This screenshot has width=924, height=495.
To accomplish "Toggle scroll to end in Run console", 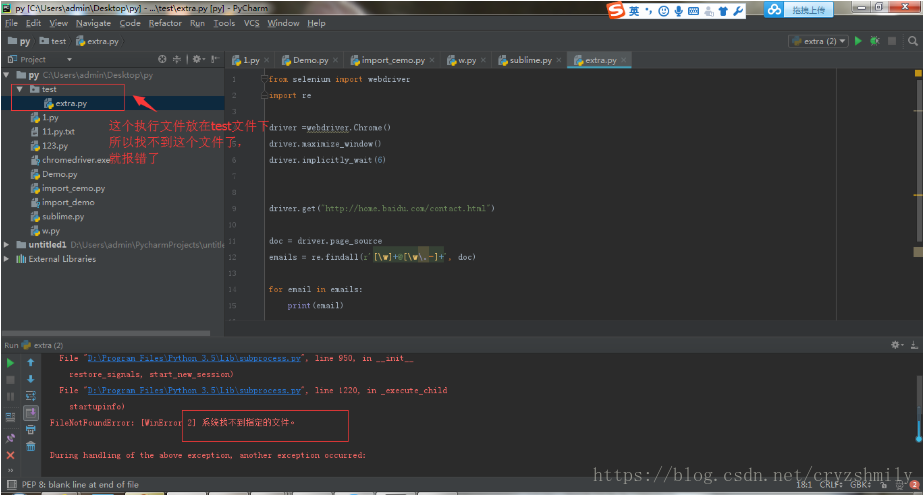I will (x=31, y=413).
